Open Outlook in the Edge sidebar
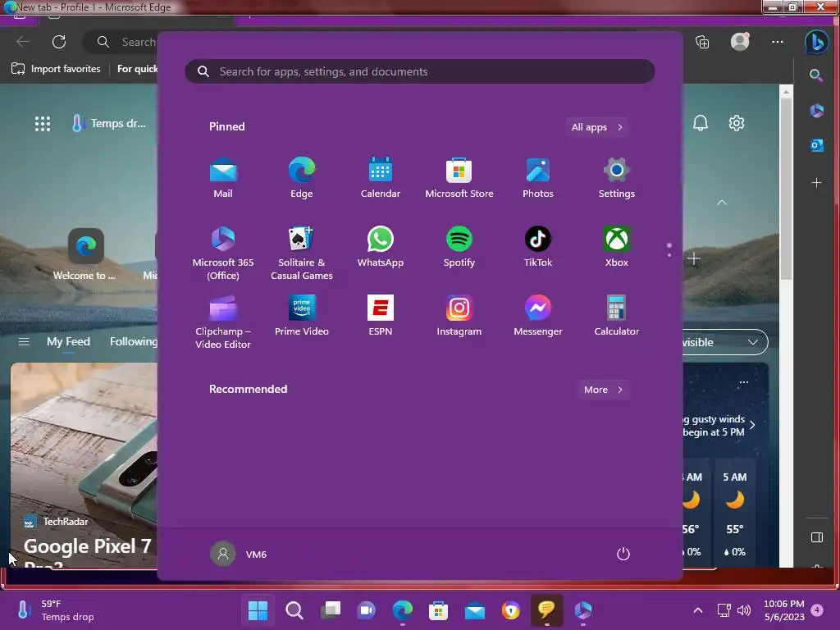The width and height of the screenshot is (840, 630). pos(817,145)
